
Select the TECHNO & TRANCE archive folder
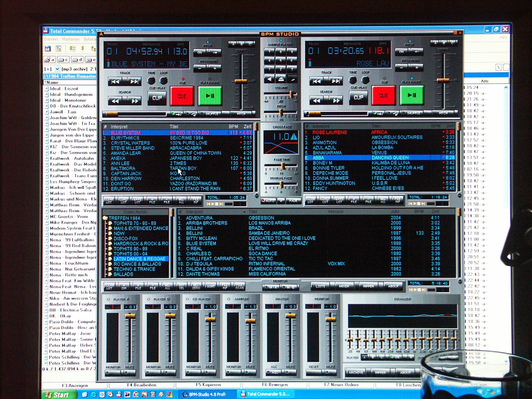point(134,269)
